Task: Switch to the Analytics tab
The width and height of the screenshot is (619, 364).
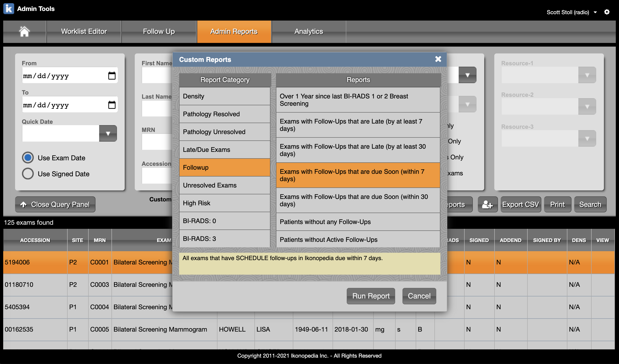Action: 309,32
